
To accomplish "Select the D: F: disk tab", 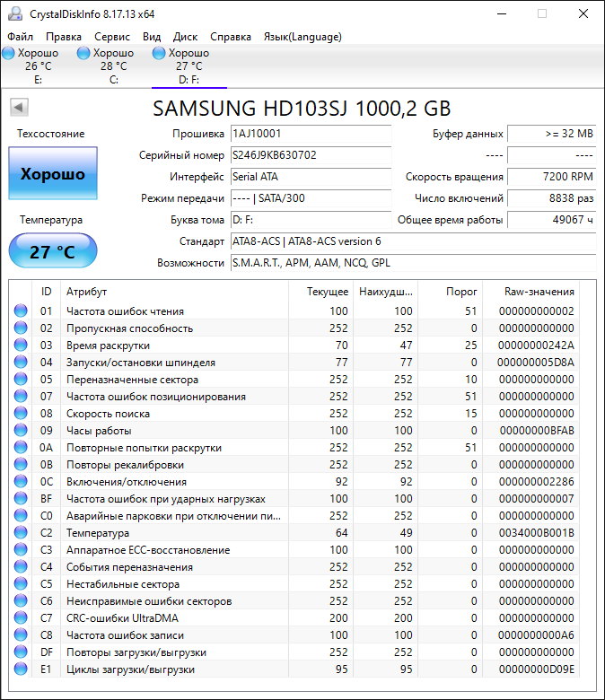I will (x=189, y=66).
